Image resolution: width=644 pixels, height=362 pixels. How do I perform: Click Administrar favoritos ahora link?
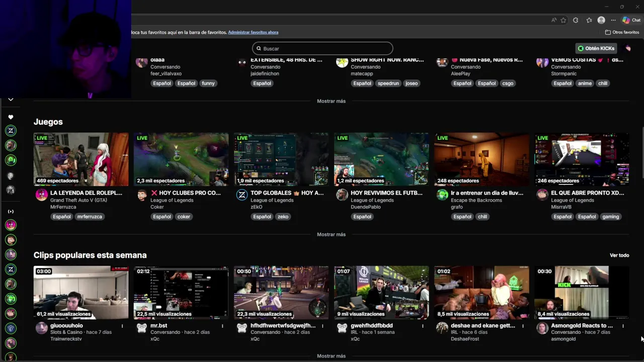click(x=253, y=32)
